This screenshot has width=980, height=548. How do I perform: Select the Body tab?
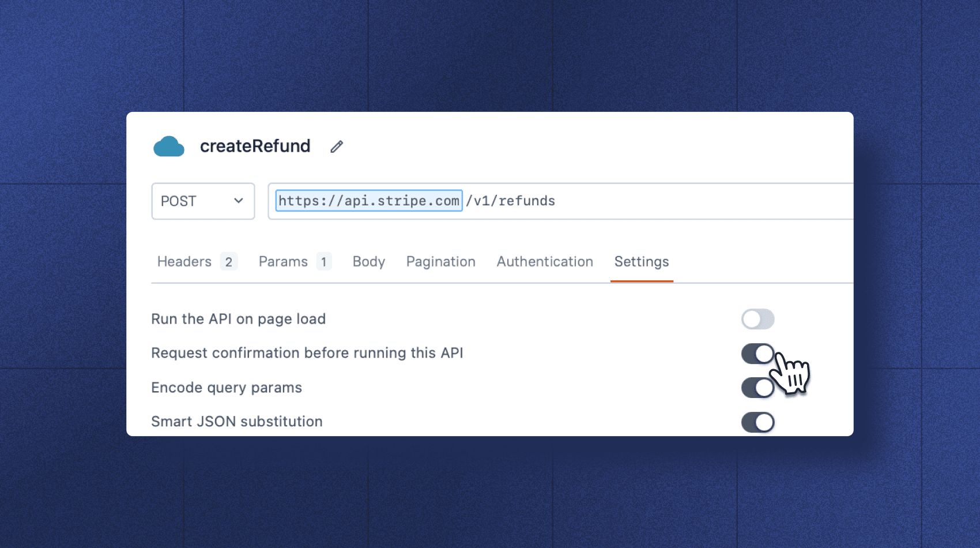pos(368,261)
